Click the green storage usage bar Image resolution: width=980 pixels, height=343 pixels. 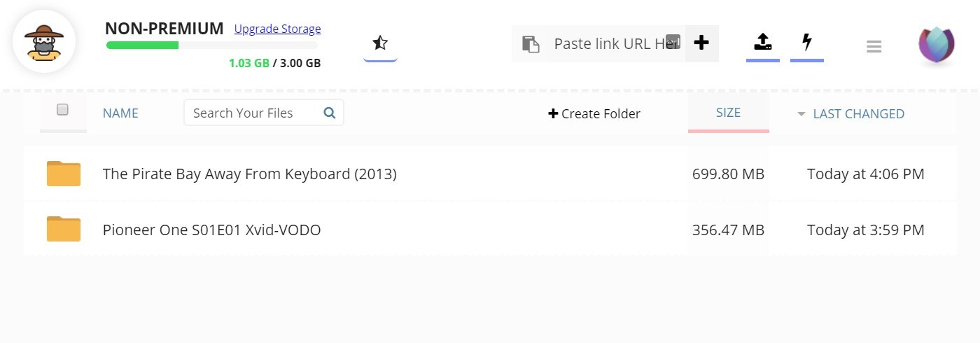(x=142, y=45)
